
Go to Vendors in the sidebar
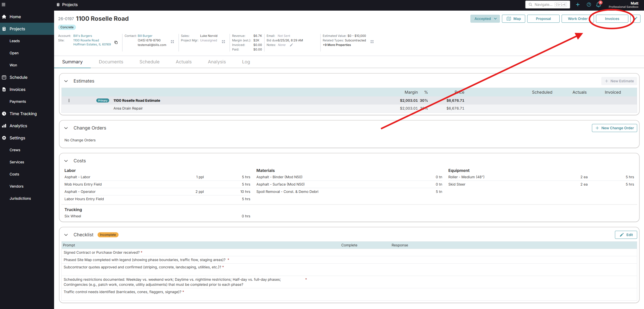tap(16, 186)
